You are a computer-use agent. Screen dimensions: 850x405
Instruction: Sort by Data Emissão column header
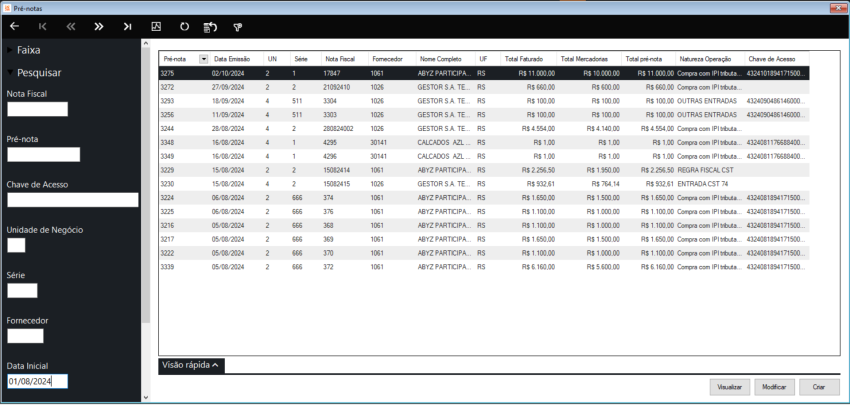point(236,59)
